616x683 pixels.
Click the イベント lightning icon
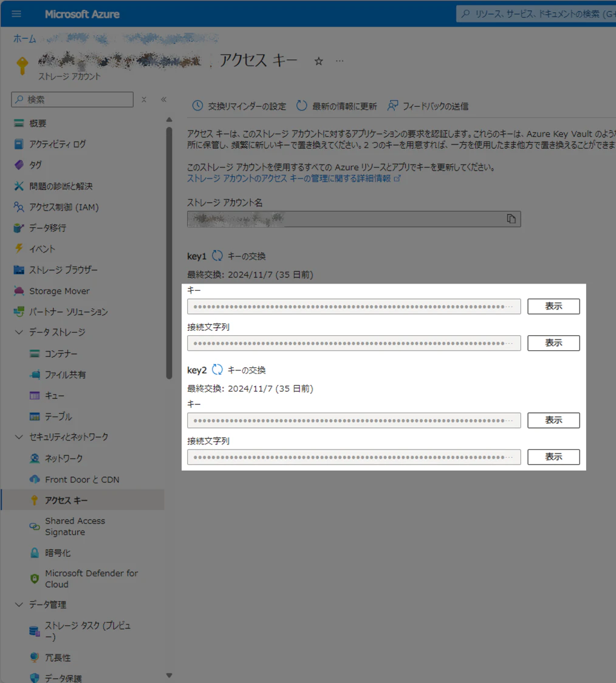(19, 249)
